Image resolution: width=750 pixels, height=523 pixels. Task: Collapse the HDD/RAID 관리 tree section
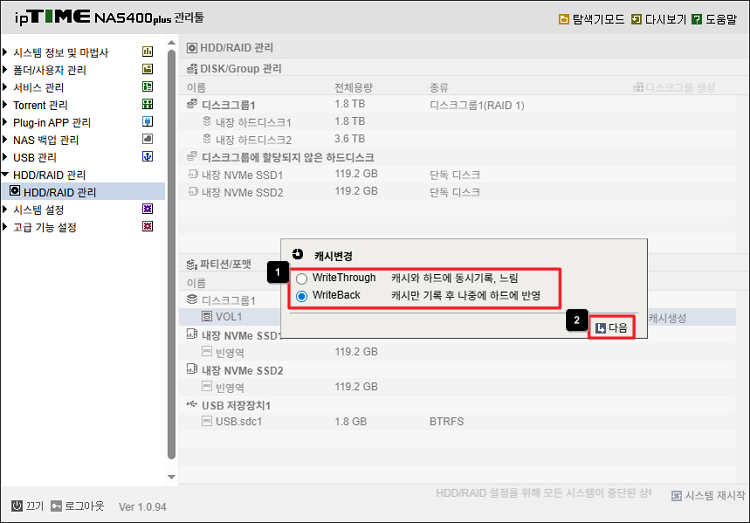point(5,175)
